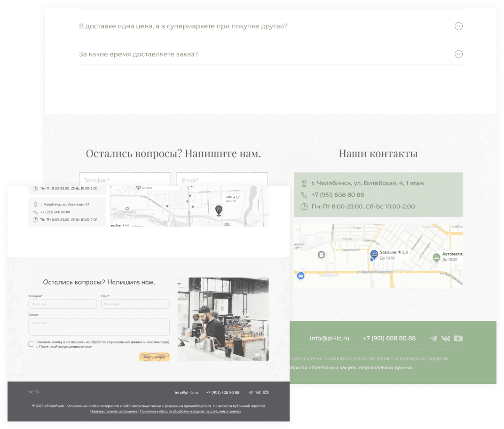Screen dimensions: 504x429
Task: Click the location pin in the smaller contacts card
Action: tap(35, 204)
